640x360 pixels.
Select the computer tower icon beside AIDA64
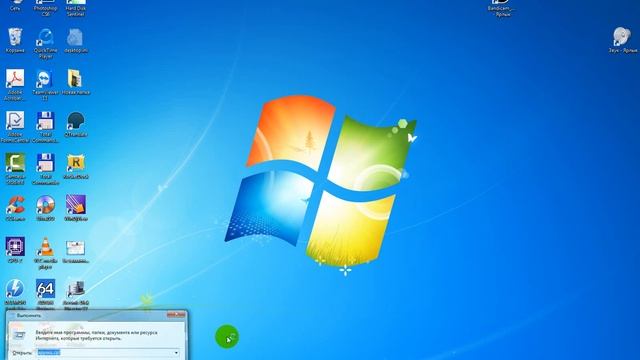(x=76, y=294)
